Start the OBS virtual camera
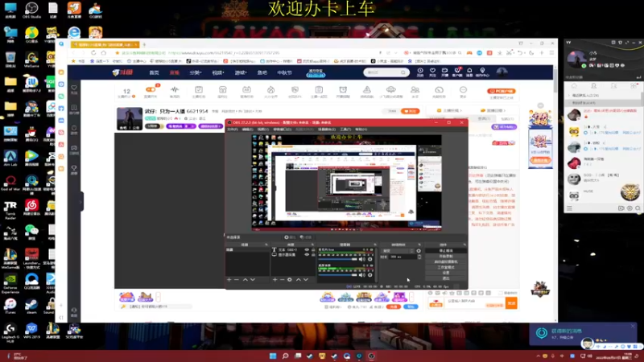Viewport: 644px width, 362px height. pyautogui.click(x=446, y=262)
